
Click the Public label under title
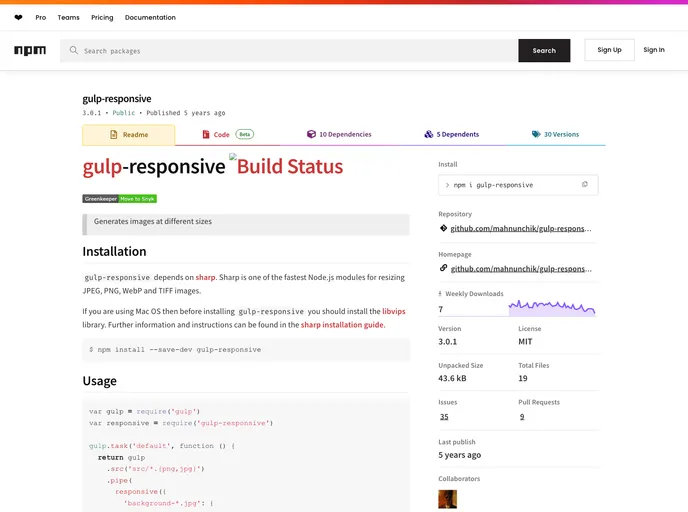click(124, 113)
